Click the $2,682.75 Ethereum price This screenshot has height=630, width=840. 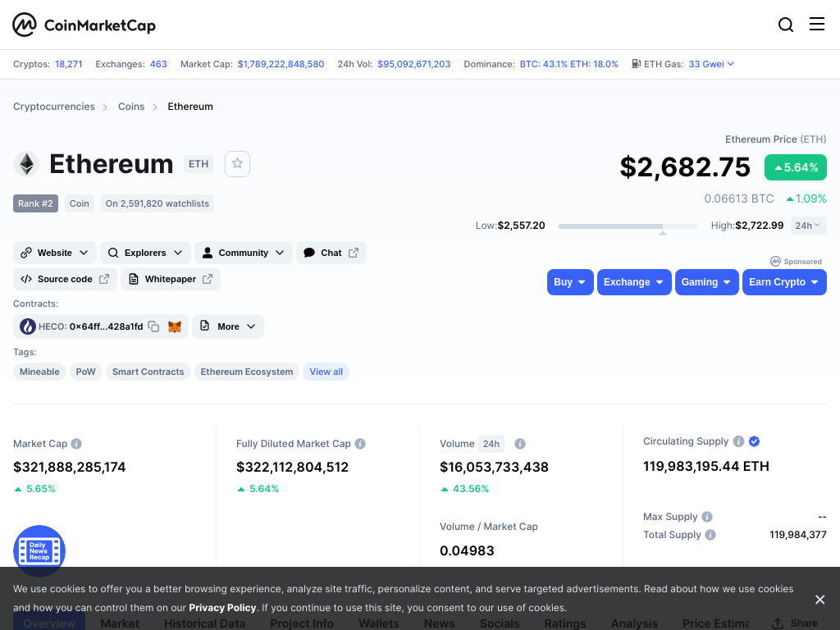coord(685,167)
